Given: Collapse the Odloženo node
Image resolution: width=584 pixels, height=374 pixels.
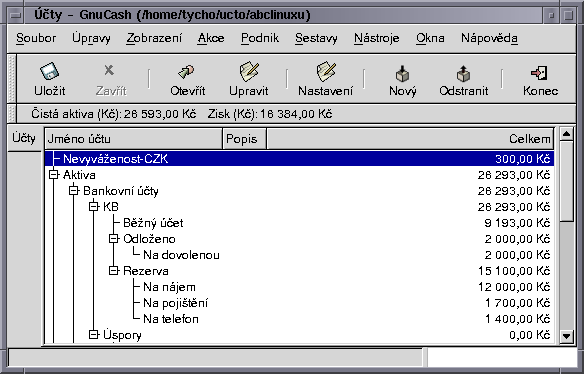Looking at the screenshot, I should [114, 238].
